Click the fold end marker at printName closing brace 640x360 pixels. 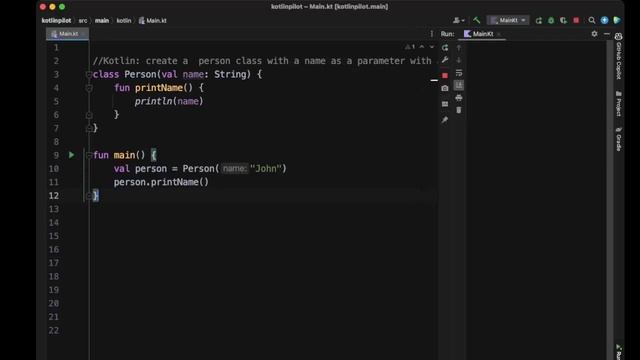pyautogui.click(x=89, y=116)
